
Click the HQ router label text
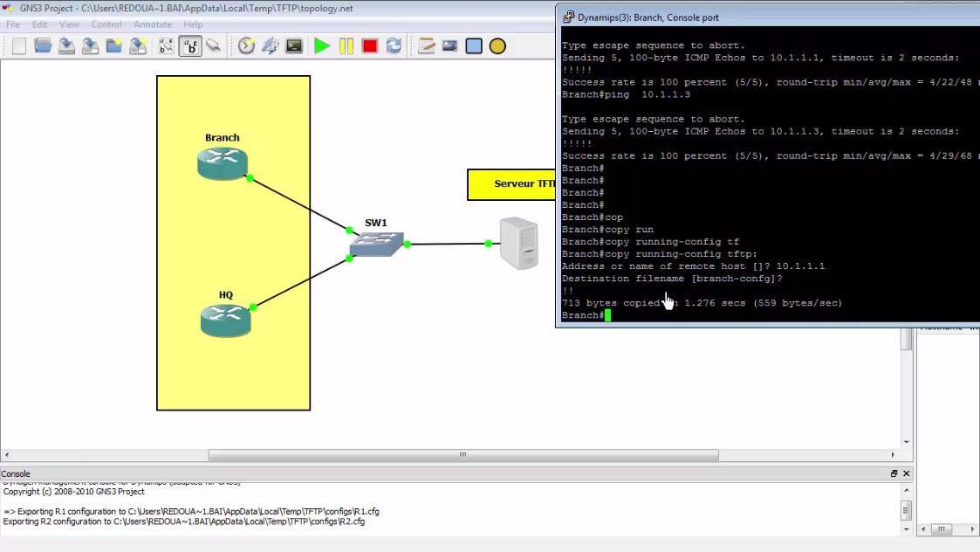point(226,294)
